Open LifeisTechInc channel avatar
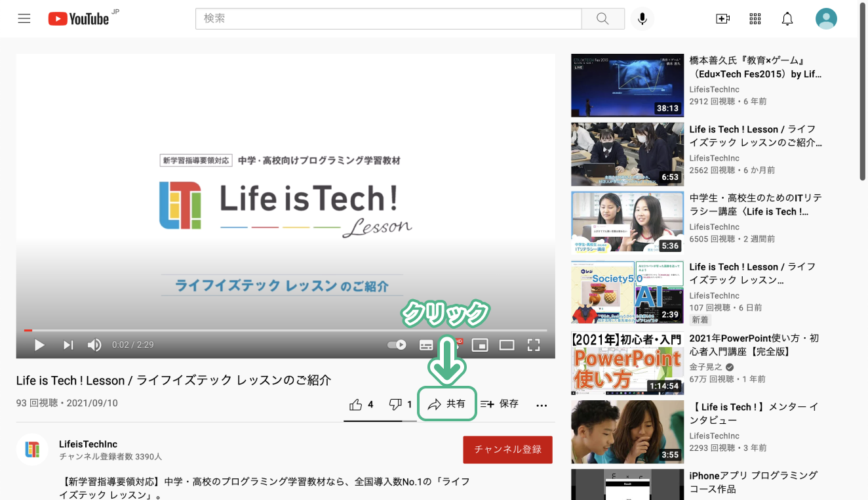The image size is (868, 500). (32, 449)
